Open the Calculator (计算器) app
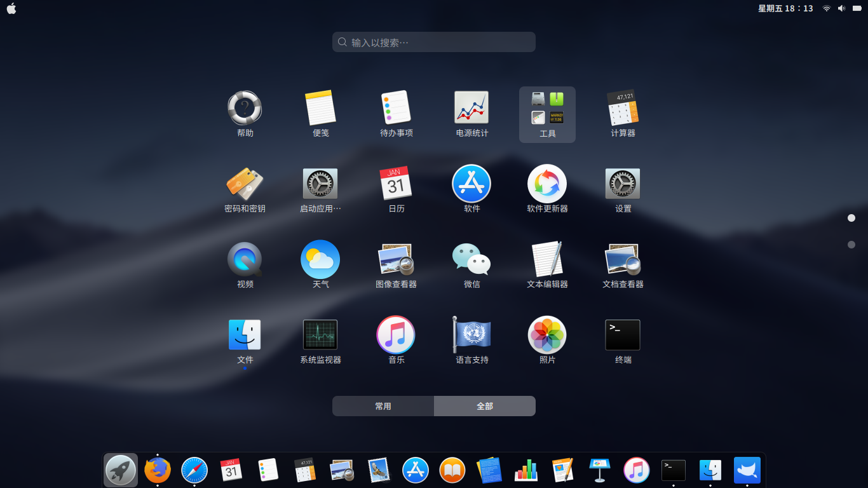The width and height of the screenshot is (868, 488). coord(622,109)
